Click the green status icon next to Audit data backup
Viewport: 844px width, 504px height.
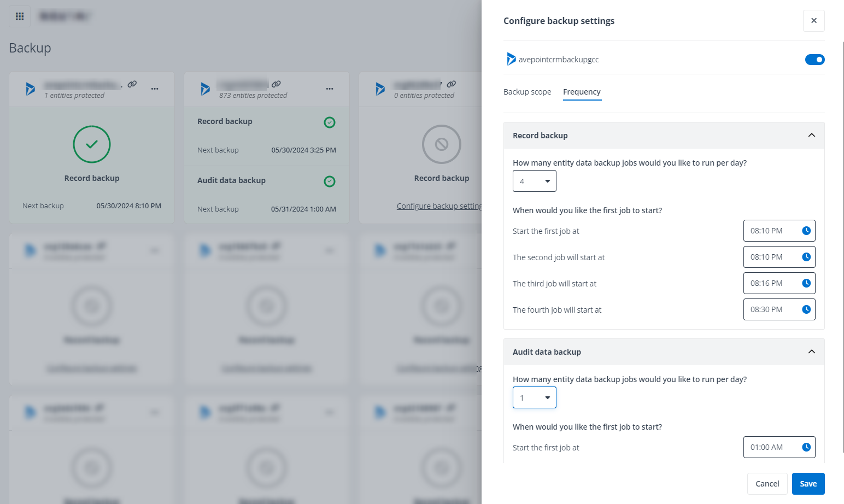329,181
